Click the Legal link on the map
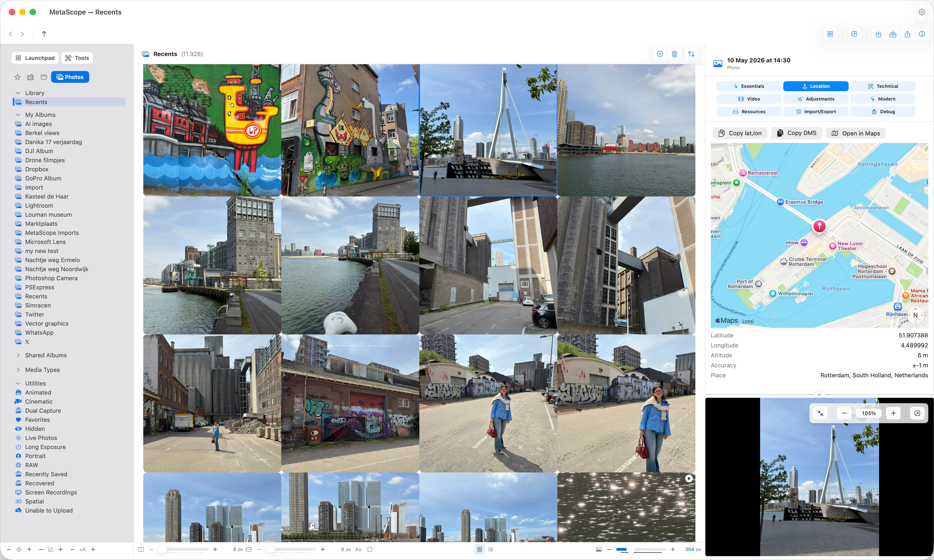Viewport: 934px width, 560px height. (748, 321)
